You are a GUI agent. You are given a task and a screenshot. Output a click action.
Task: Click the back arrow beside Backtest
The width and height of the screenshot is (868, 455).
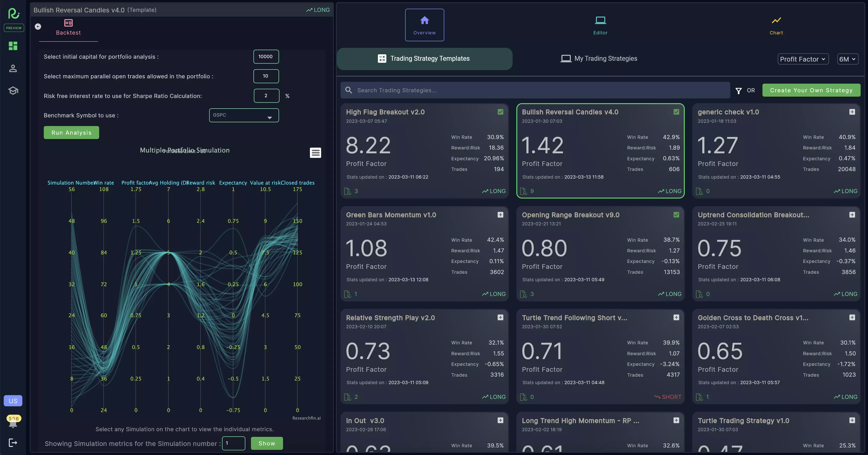(38, 27)
